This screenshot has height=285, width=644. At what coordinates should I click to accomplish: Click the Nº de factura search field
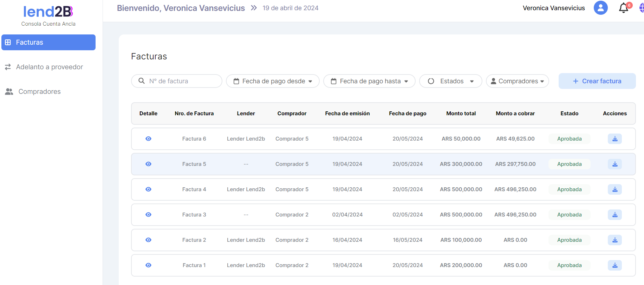pyautogui.click(x=181, y=81)
